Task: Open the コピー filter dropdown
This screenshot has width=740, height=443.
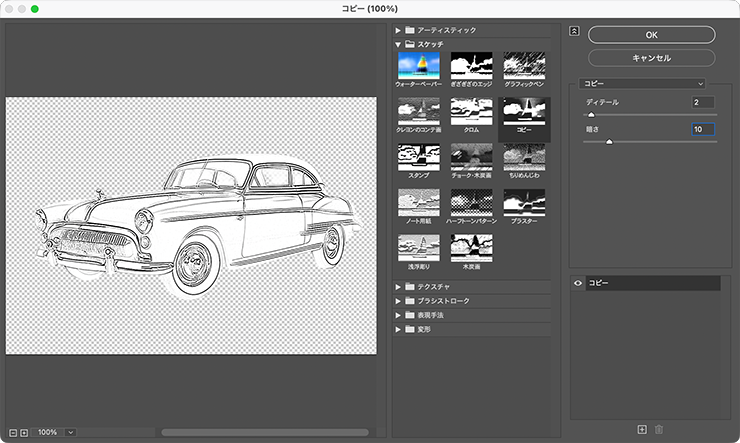Action: pyautogui.click(x=644, y=83)
